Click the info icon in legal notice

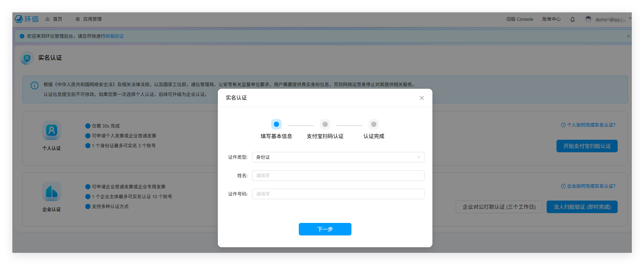(35, 85)
